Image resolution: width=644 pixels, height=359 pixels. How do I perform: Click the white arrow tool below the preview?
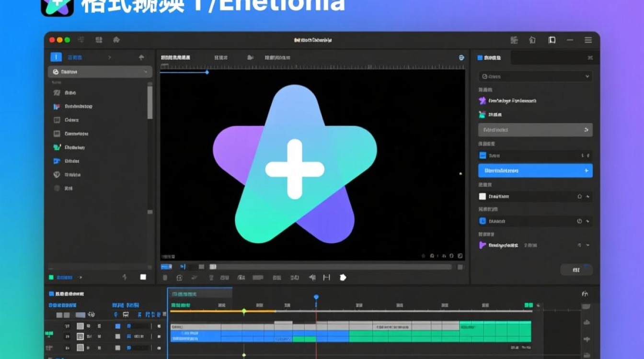pyautogui.click(x=343, y=277)
